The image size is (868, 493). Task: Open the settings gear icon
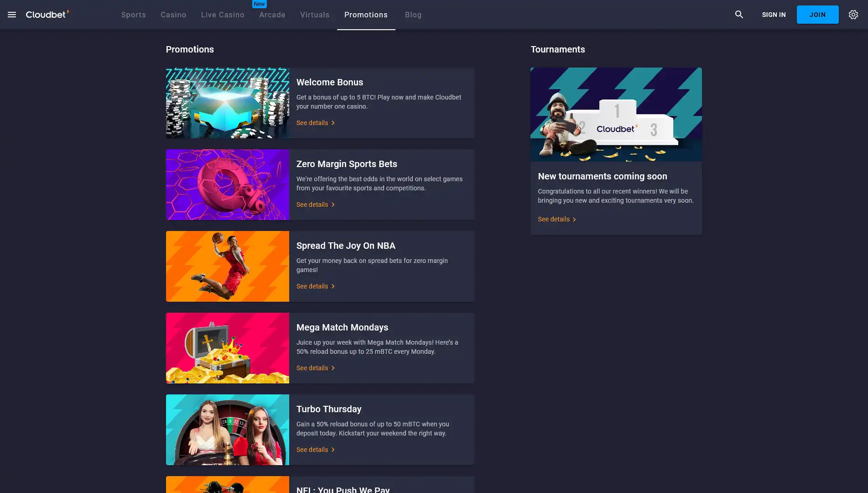tap(853, 15)
